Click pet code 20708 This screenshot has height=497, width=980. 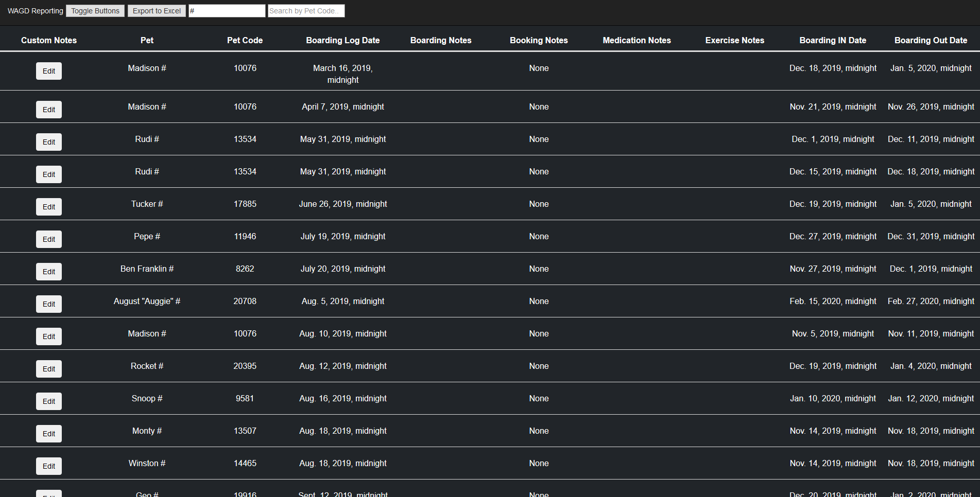pyautogui.click(x=245, y=301)
